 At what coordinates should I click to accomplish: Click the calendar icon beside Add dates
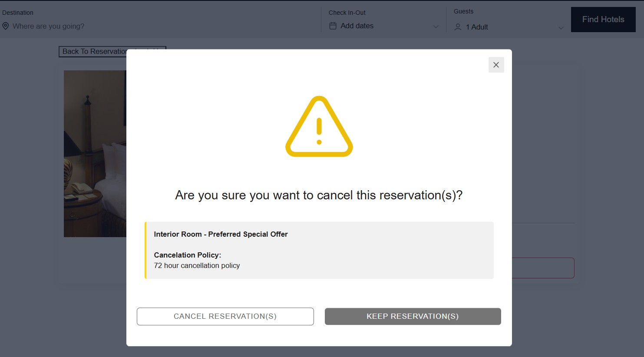333,26
